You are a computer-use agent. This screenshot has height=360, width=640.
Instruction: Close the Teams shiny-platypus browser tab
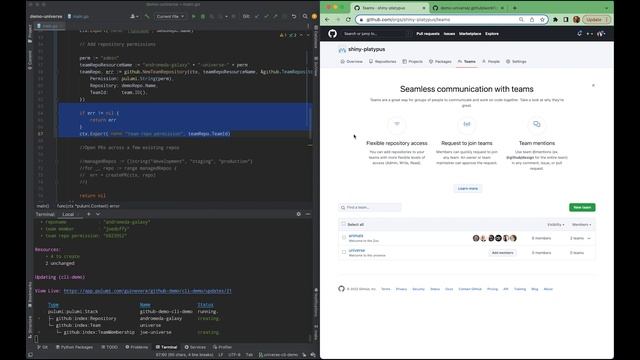(x=424, y=8)
